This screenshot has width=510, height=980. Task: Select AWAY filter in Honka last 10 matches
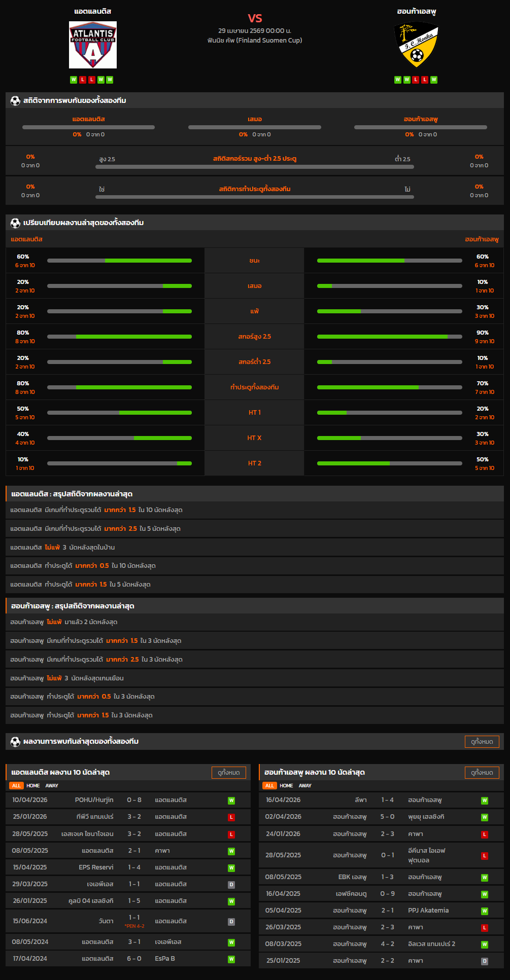point(305,786)
